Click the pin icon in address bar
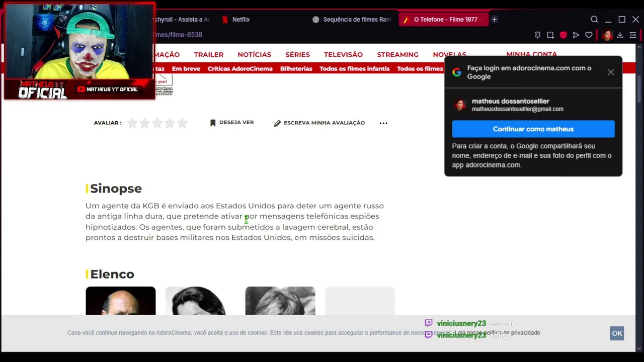Screen dimensions: 644x362 pos(537,35)
